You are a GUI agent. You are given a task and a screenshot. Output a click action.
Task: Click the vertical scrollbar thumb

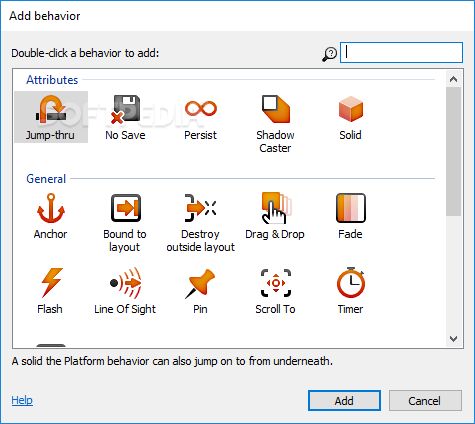click(453, 152)
